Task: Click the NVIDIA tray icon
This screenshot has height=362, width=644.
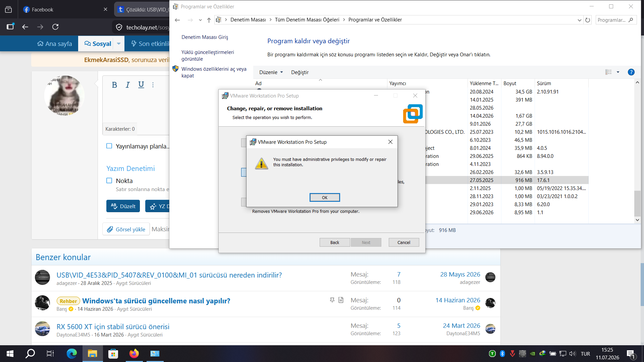Action: click(533, 354)
